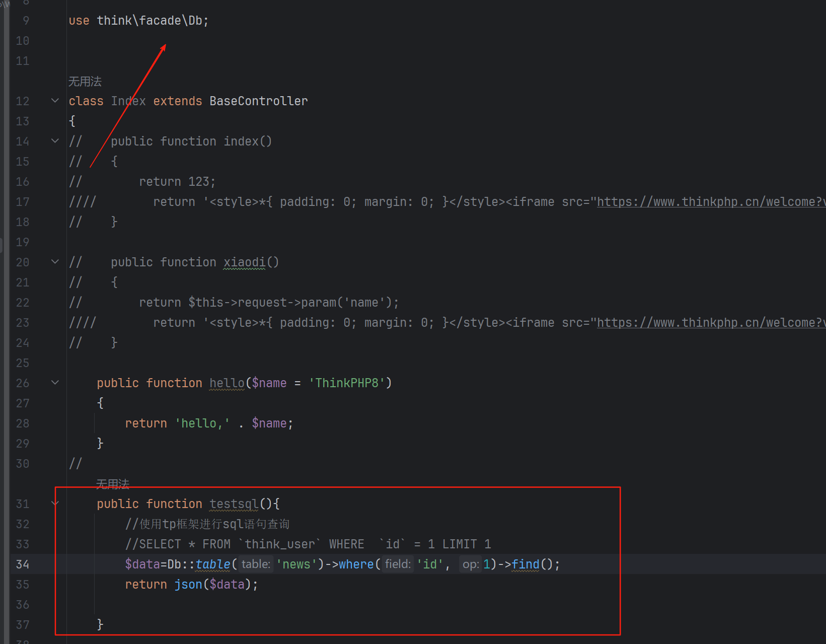Click the 'news' table name string
This screenshot has width=826, height=644.
(x=296, y=564)
